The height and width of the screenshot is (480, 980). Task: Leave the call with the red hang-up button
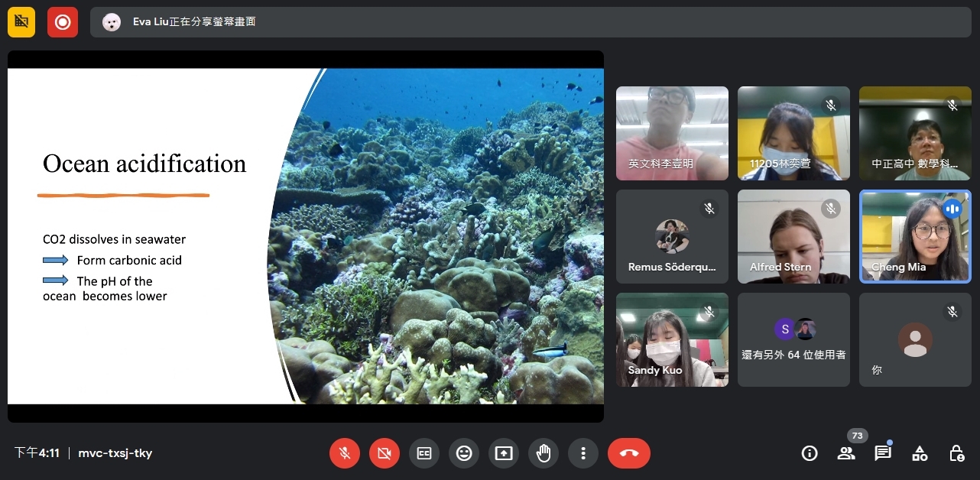click(628, 453)
